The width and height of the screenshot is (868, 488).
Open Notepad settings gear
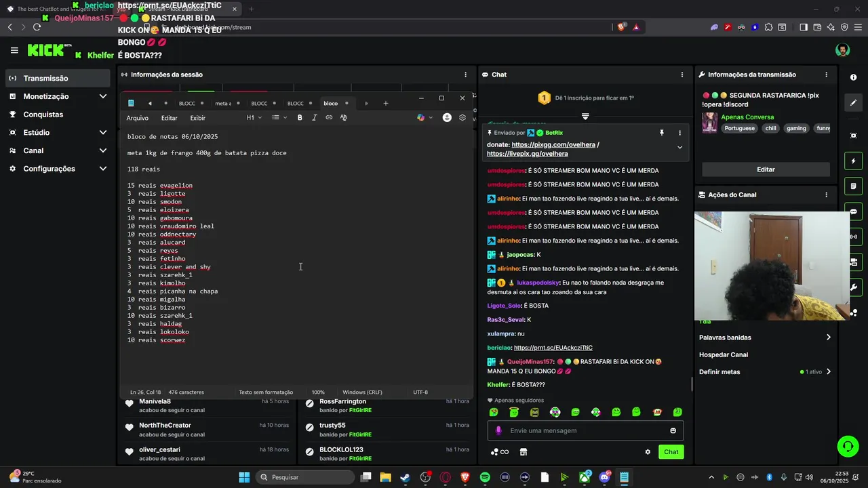point(462,118)
